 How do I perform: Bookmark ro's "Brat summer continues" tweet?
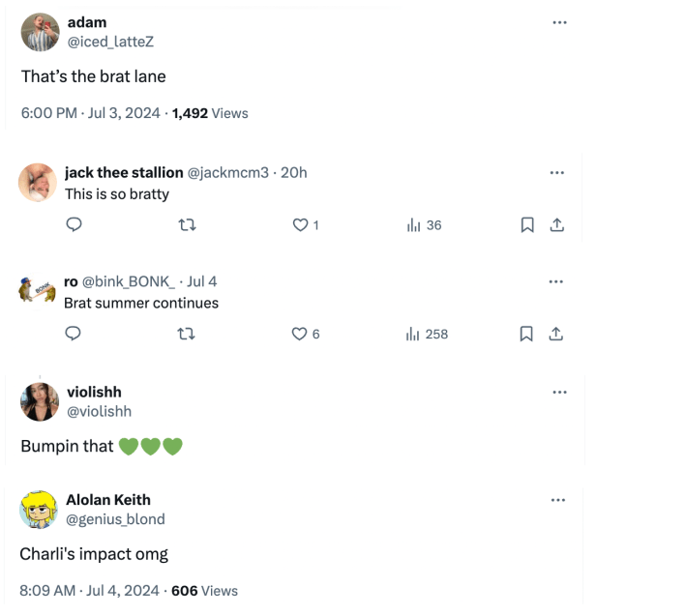click(527, 334)
